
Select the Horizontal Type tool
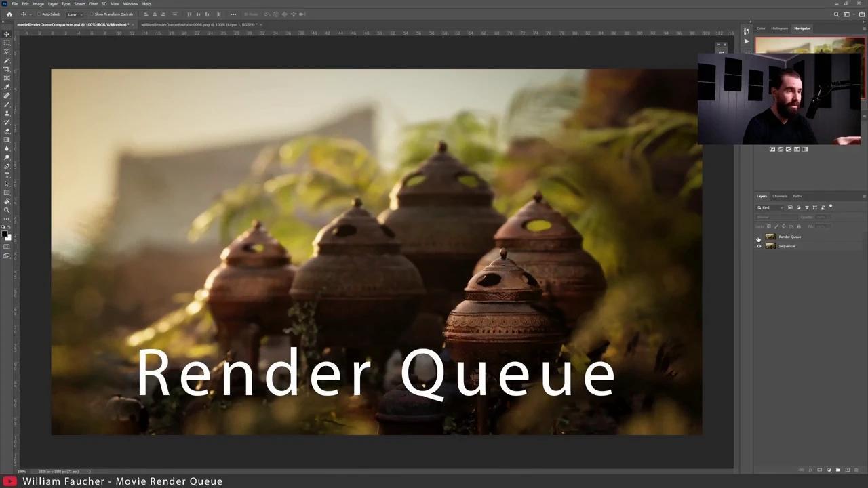click(x=7, y=174)
